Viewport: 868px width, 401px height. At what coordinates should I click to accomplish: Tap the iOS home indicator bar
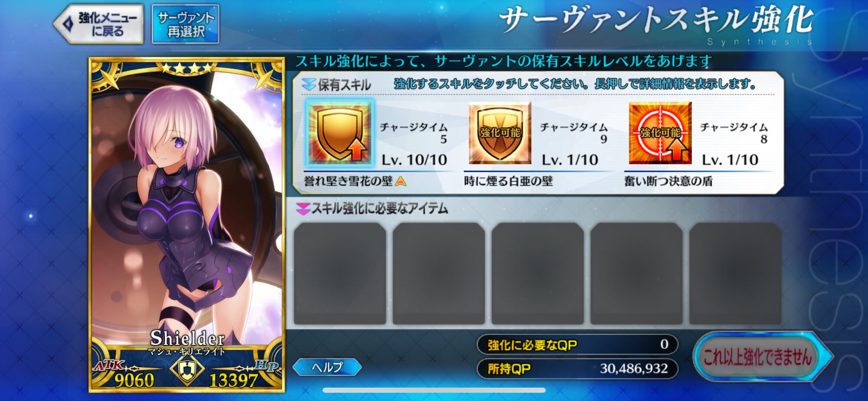434,390
